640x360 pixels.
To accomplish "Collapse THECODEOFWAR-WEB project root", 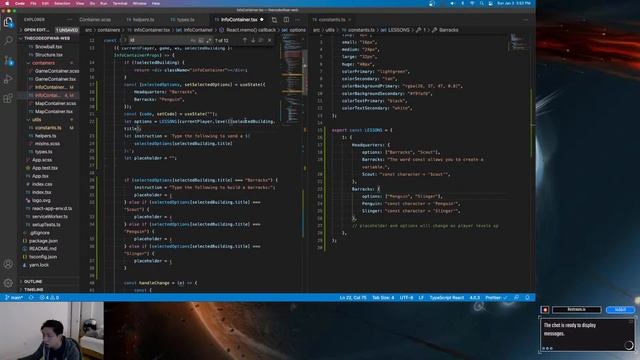I will coord(47,38).
